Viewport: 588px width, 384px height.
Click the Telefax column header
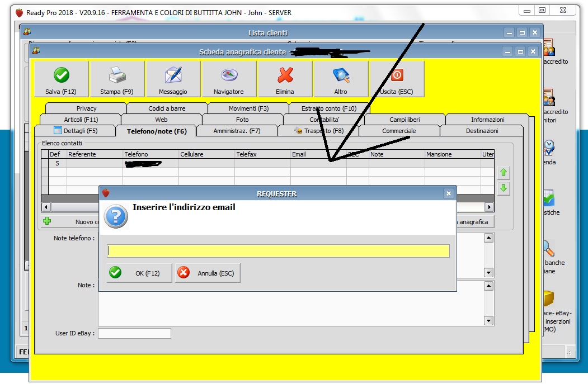click(x=262, y=154)
